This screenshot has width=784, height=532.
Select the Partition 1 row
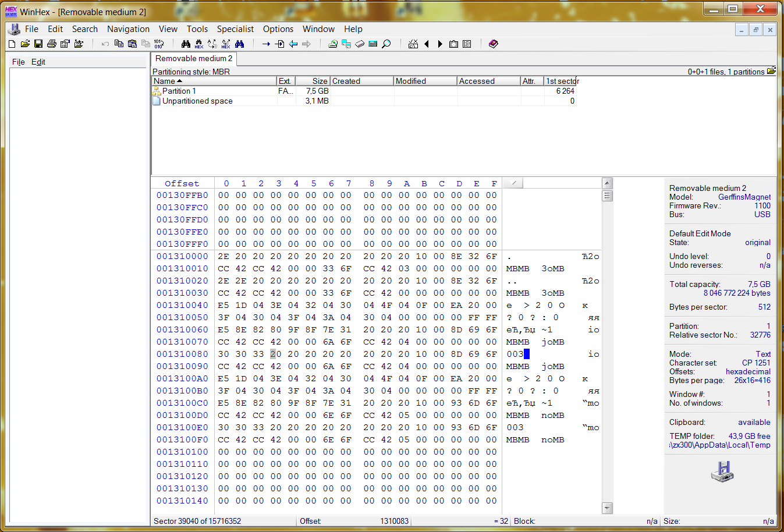364,91
